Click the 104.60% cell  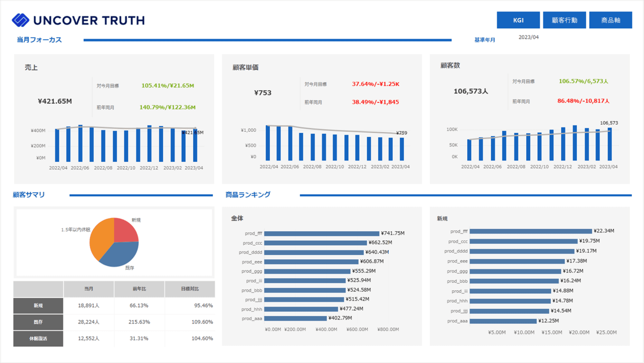pos(190,338)
